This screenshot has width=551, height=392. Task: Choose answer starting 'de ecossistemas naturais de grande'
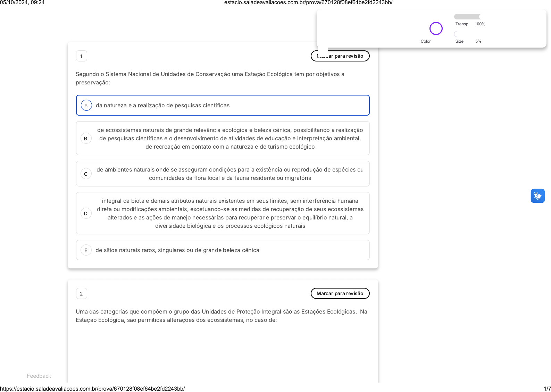pyautogui.click(x=230, y=139)
